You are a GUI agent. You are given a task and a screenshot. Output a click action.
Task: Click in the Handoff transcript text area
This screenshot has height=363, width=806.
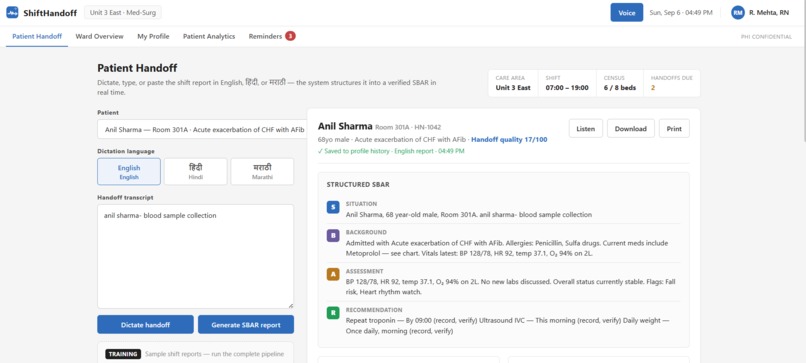[195, 257]
